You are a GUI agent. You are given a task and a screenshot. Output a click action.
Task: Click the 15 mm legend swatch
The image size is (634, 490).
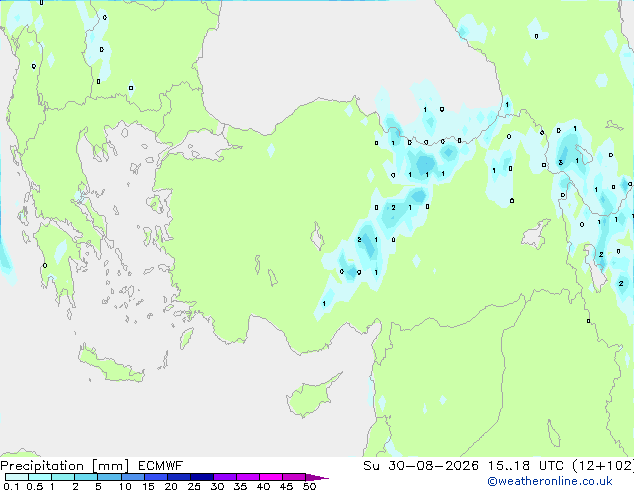coord(155,477)
